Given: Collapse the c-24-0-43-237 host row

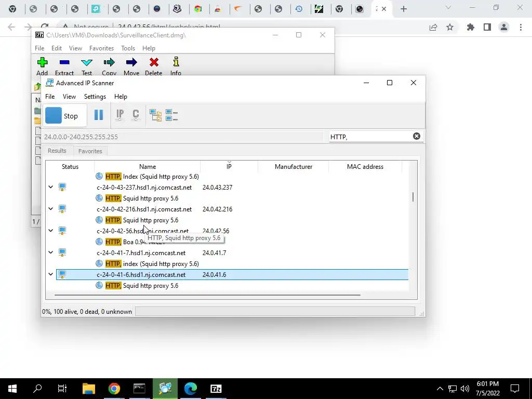Looking at the screenshot, I should coord(51,187).
